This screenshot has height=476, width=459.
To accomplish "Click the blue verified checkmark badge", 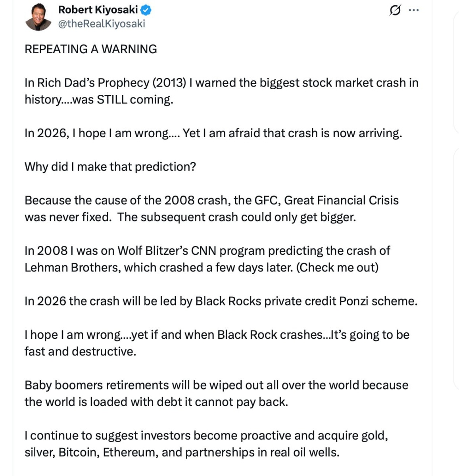I will 146,10.
